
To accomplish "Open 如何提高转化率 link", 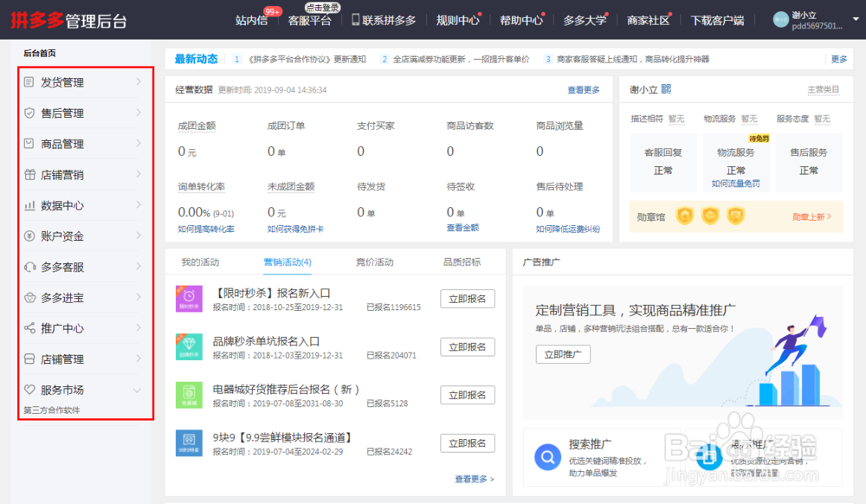I will click(206, 229).
